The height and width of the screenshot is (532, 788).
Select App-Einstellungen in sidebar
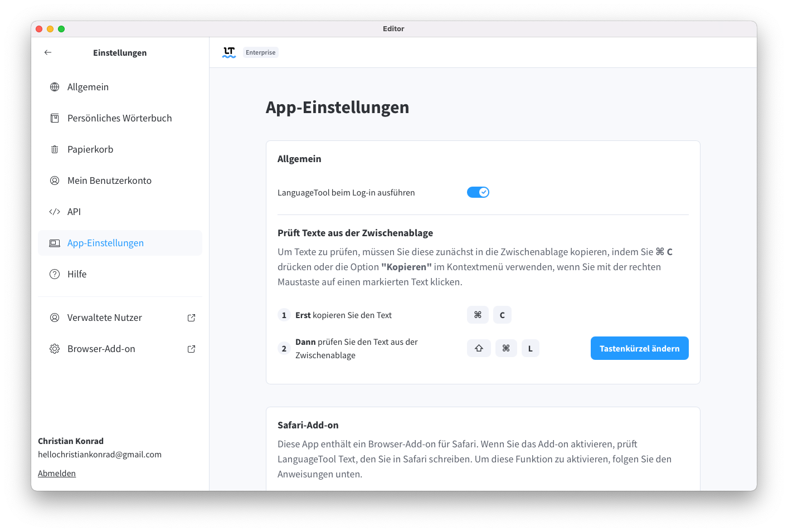click(x=120, y=243)
